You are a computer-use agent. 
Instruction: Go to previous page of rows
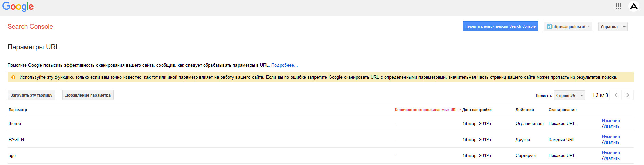[616, 95]
